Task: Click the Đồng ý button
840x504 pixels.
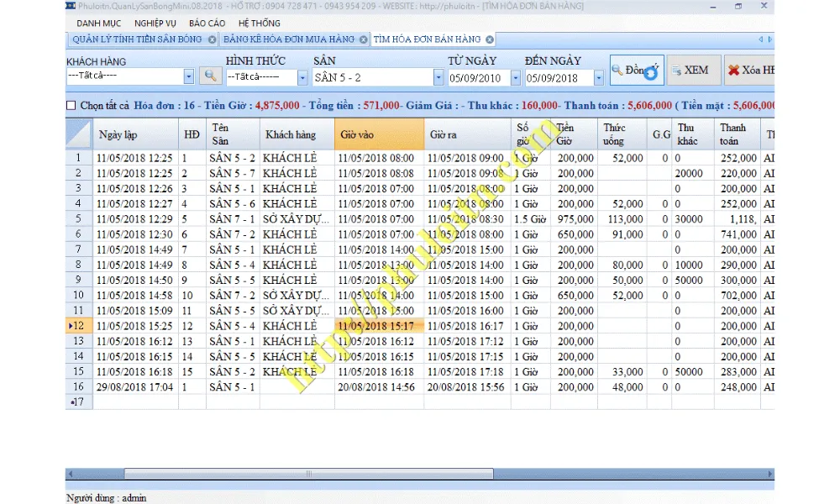Action: (x=637, y=71)
